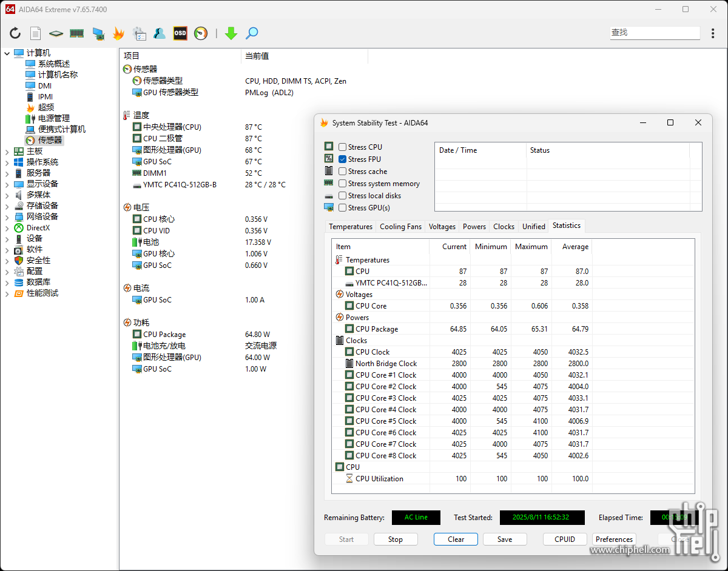Click the 查找 search input field
Viewport: 728px width, 571px height.
[x=654, y=33]
